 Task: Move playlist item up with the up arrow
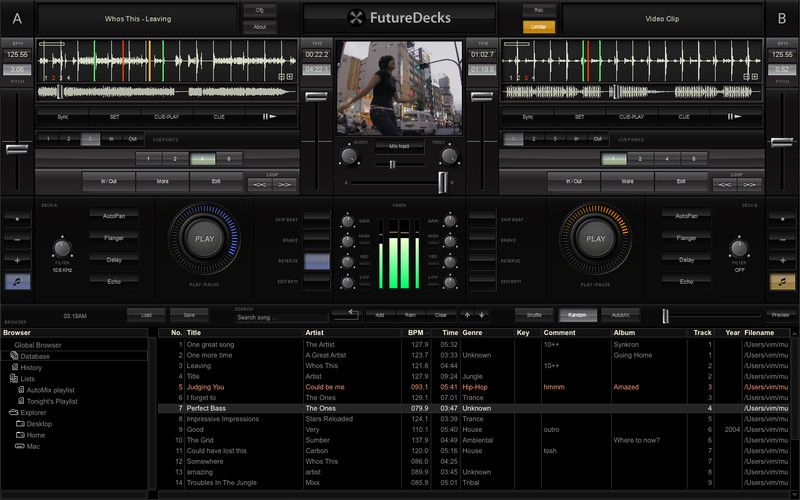(x=467, y=315)
